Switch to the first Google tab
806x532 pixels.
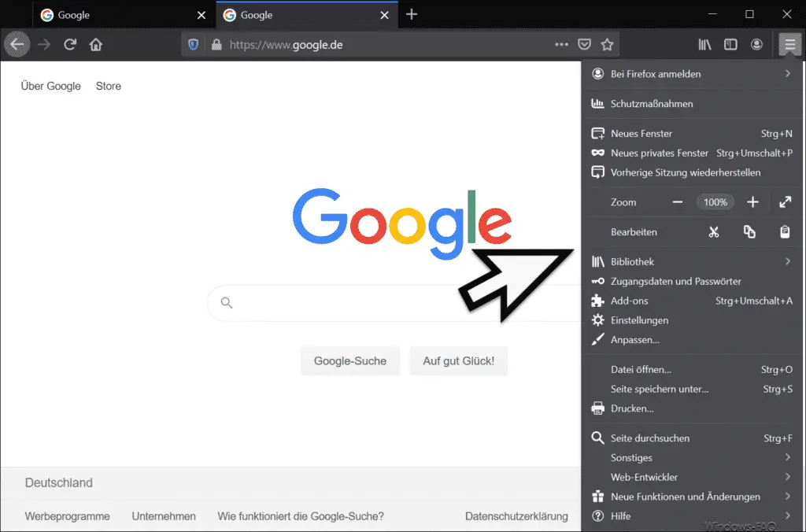[124, 15]
